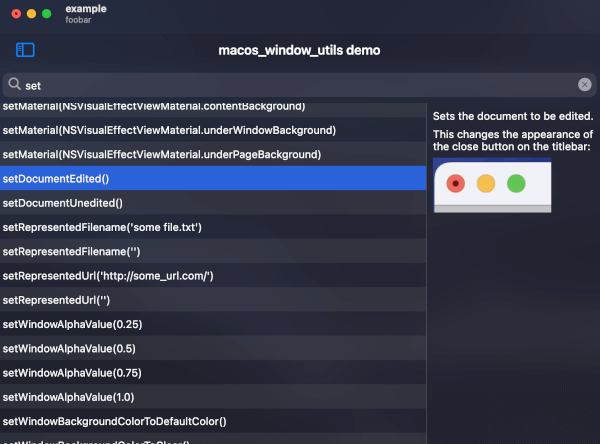
Task: Clear the search field with X button
Action: (584, 85)
